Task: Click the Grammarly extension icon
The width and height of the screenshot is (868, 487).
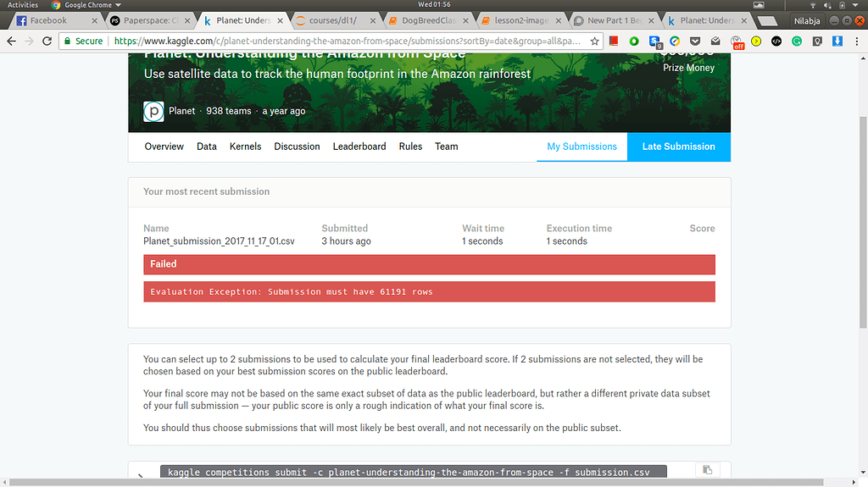Action: click(797, 41)
